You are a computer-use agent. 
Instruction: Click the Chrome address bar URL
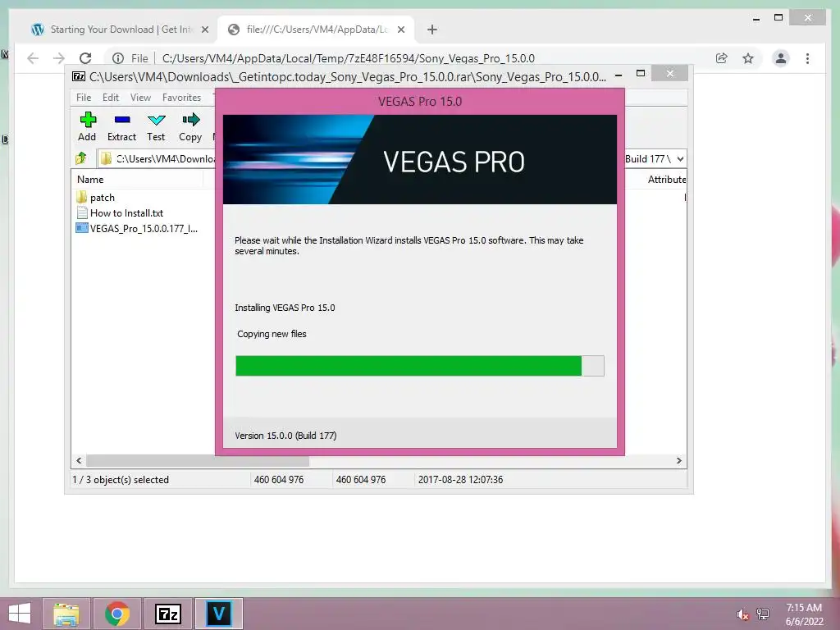click(348, 58)
